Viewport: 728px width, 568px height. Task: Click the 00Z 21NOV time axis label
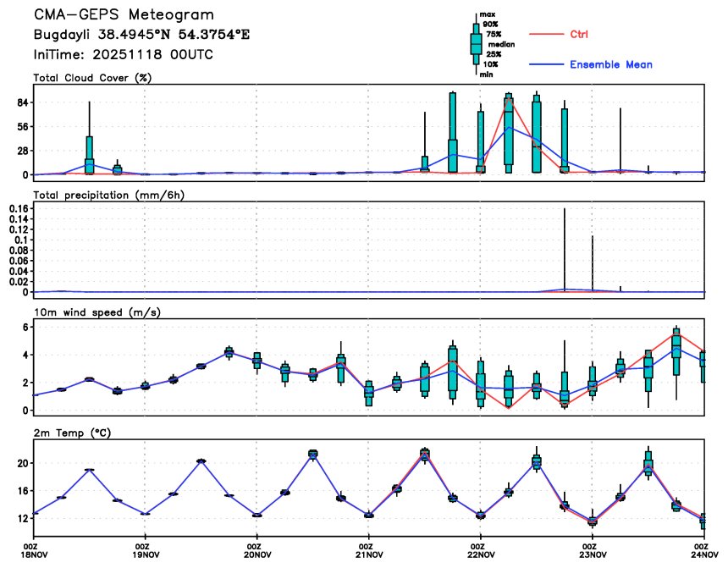click(369, 550)
